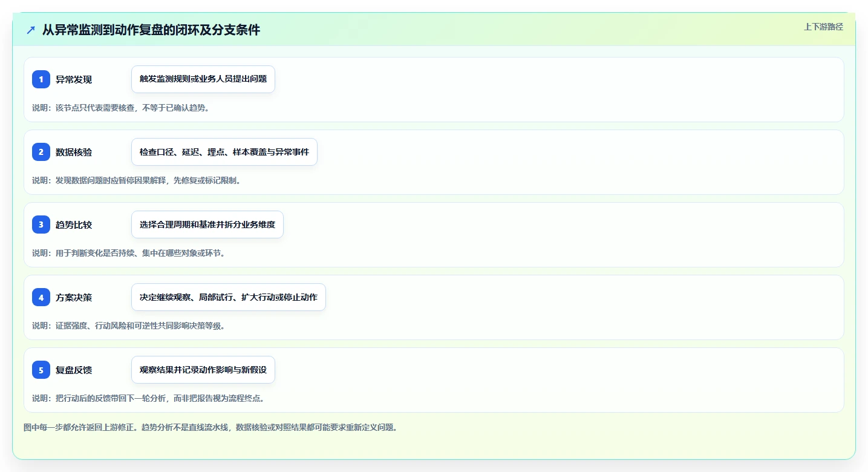Click the 触发监测规则或业务人员提出问题 chip
The width and height of the screenshot is (868, 472).
[x=203, y=79]
